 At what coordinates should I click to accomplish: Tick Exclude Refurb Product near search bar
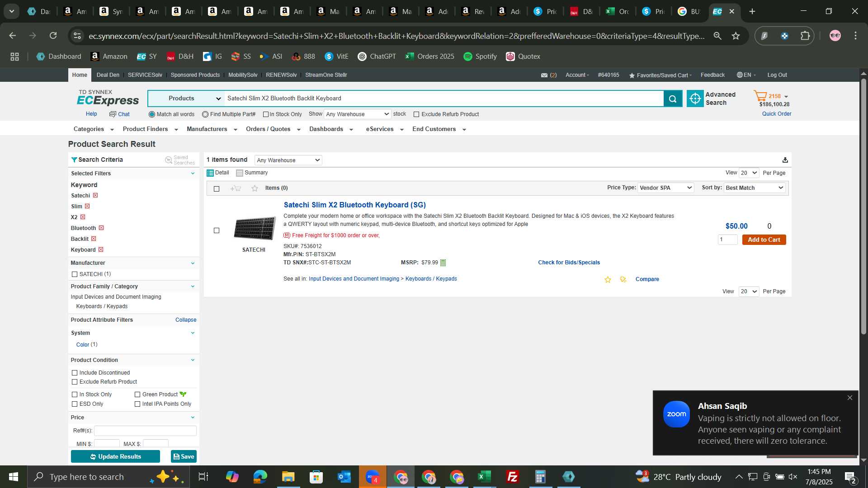point(416,115)
